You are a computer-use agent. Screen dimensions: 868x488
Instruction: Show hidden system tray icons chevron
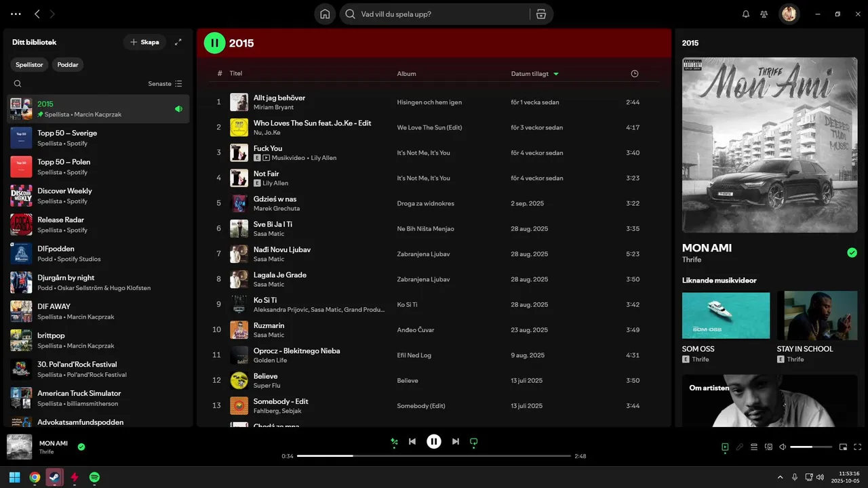click(x=780, y=477)
